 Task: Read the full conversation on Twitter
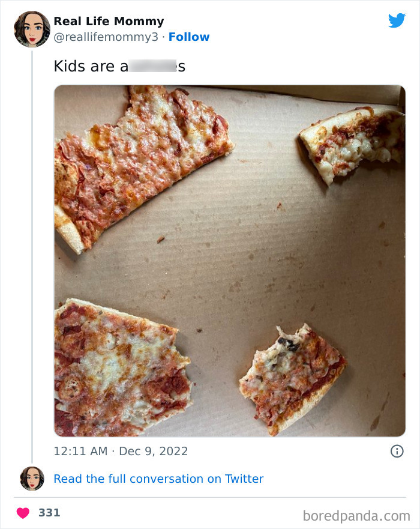pyautogui.click(x=158, y=479)
